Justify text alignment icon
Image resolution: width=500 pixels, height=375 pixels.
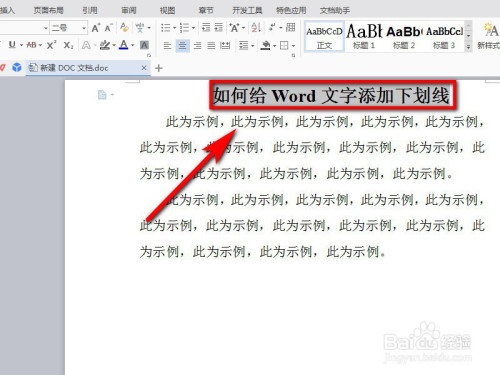point(211,45)
